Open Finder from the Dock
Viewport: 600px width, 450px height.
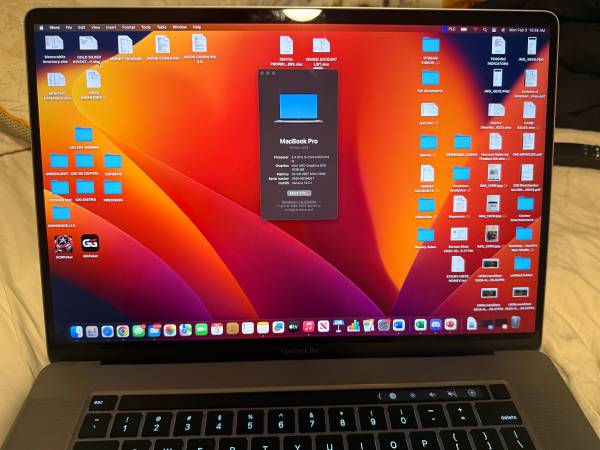[77, 331]
